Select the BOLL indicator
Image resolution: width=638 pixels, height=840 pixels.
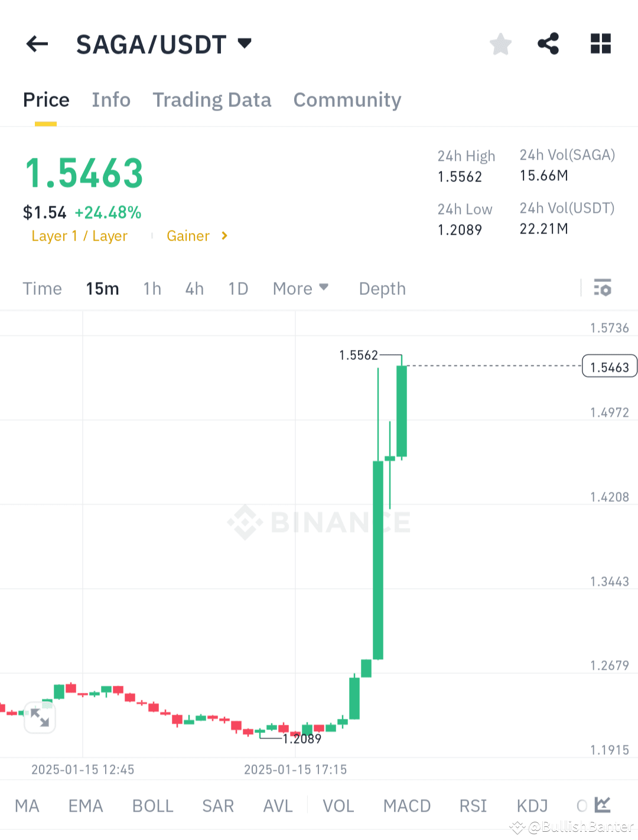click(x=152, y=805)
